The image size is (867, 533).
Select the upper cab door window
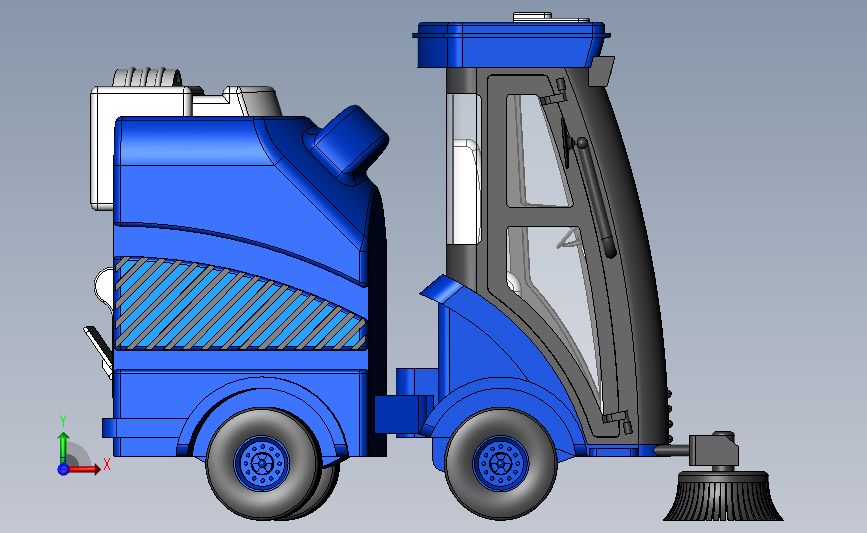539,150
